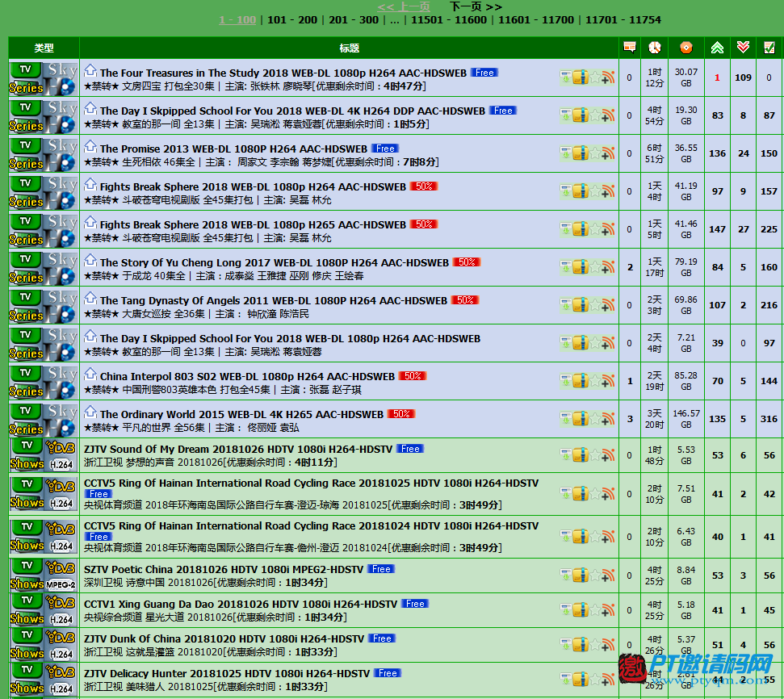Jump to last page 11701 - 11754

coord(623,20)
